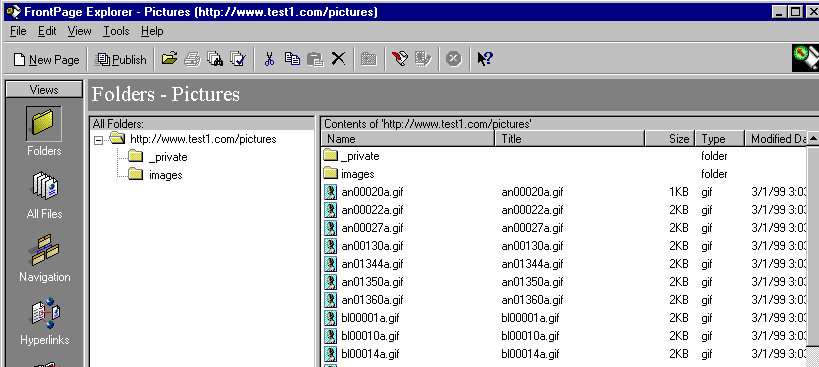The image size is (819, 367).
Task: Select file an00027a.gif in Name column
Action: [x=372, y=228]
